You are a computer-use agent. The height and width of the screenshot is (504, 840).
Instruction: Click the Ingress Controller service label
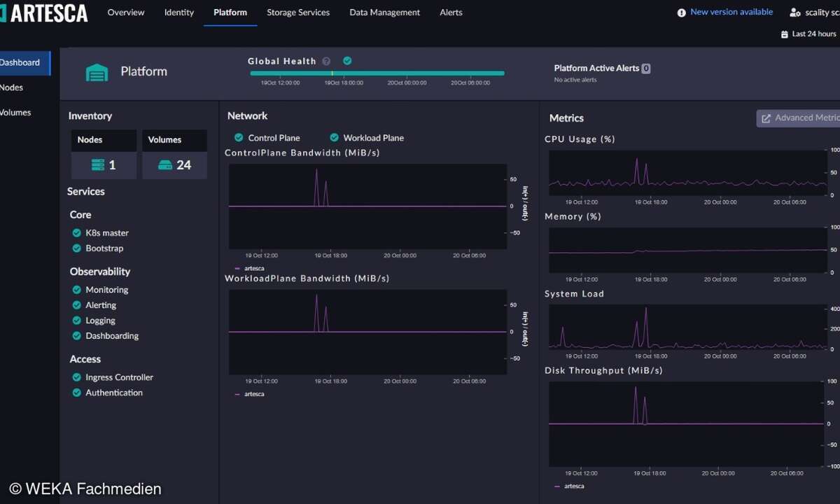(119, 377)
